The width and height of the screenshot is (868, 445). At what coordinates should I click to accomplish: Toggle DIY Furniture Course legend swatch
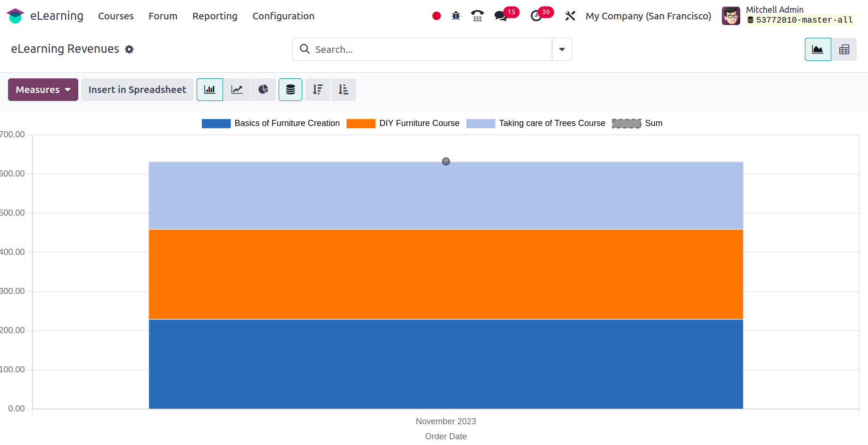(361, 123)
